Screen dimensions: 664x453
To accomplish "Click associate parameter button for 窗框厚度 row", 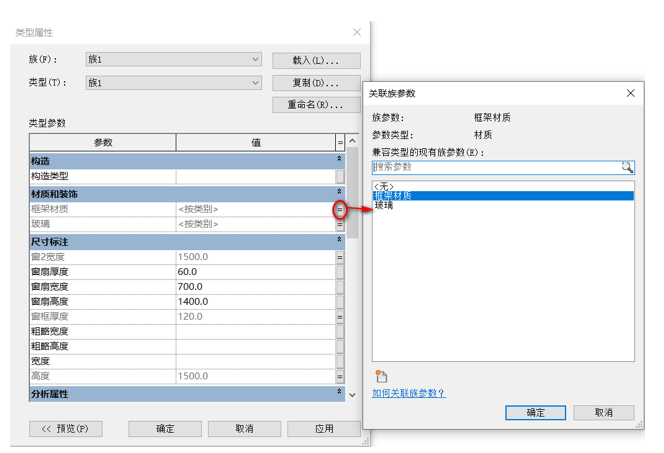I will pyautogui.click(x=340, y=317).
